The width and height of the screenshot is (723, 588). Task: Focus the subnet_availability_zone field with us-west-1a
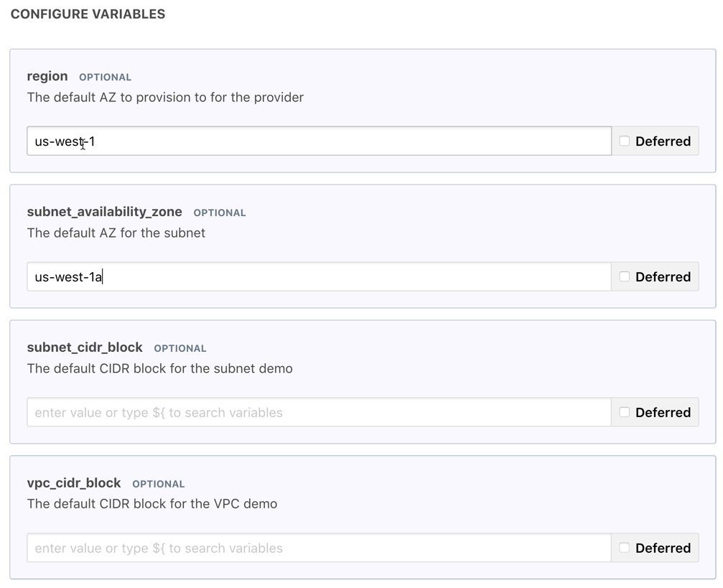pos(319,277)
